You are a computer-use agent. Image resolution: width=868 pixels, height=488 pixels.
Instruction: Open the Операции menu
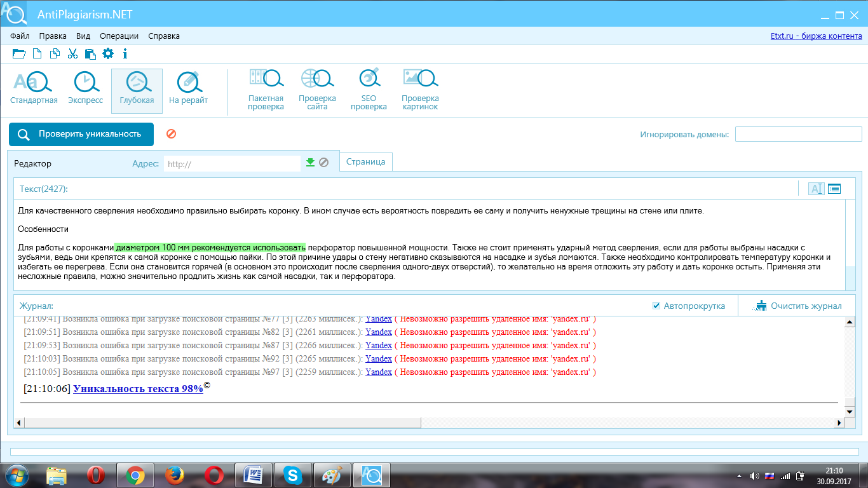(x=119, y=36)
